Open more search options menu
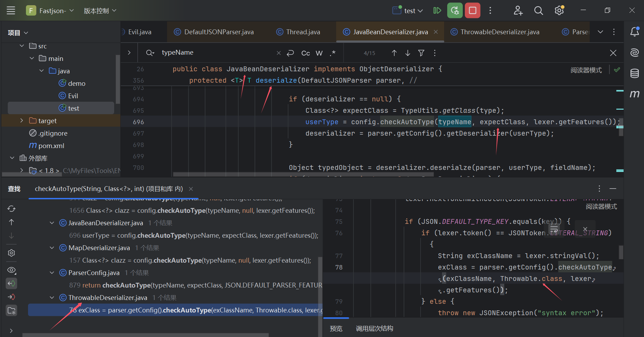The width and height of the screenshot is (644, 337). [435, 53]
